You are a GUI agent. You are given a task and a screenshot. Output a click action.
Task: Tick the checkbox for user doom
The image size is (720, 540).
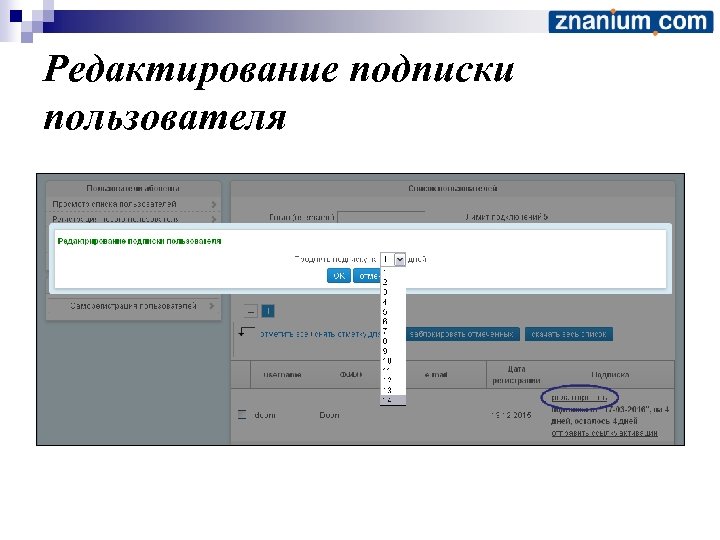(x=242, y=415)
